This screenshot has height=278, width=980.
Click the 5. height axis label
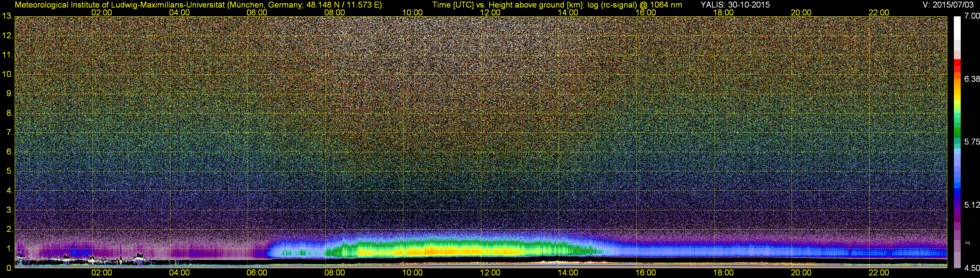pos(9,171)
